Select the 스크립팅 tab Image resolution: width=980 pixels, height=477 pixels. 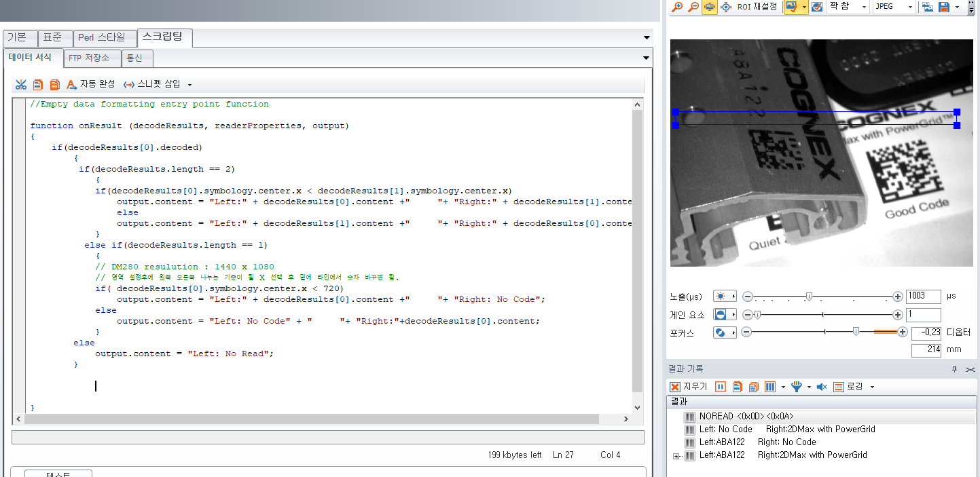click(165, 37)
